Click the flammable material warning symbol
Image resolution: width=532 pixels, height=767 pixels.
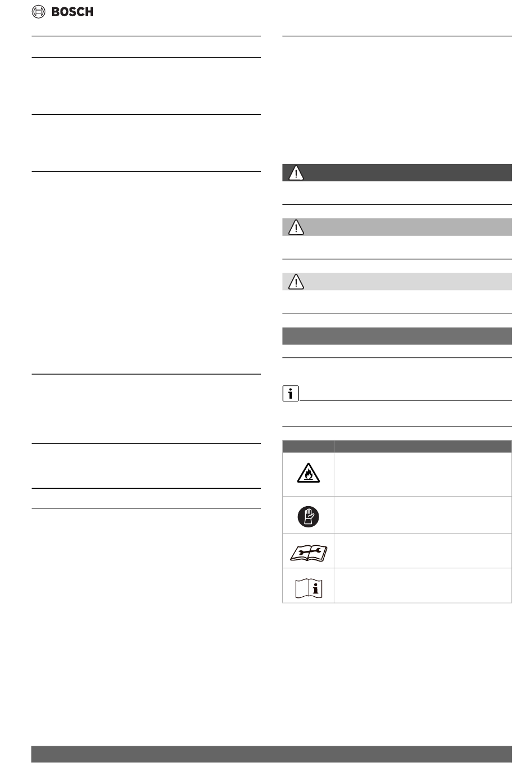tap(308, 474)
